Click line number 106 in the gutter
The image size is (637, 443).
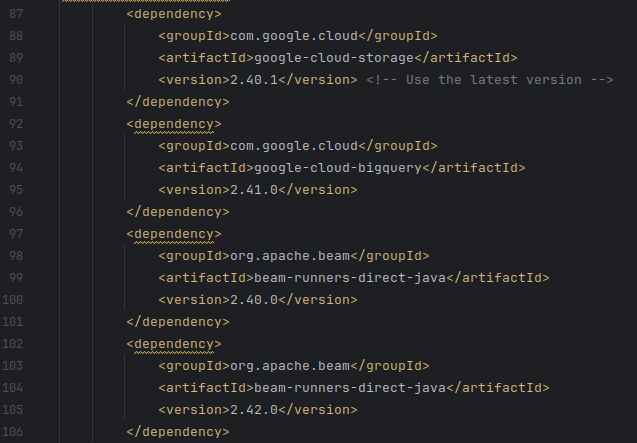click(18, 432)
